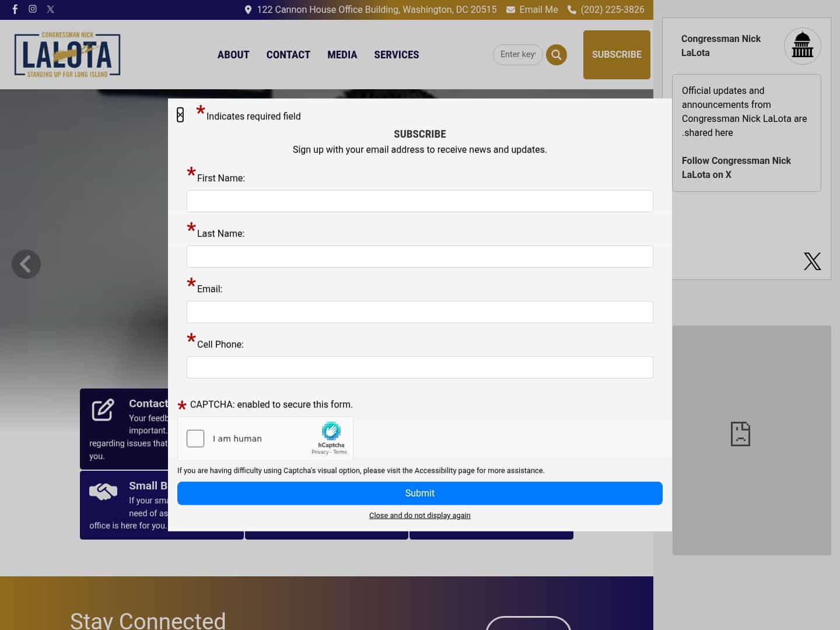
Task: Click Follow Congressman Nick LaLota on X
Action: pos(736,167)
